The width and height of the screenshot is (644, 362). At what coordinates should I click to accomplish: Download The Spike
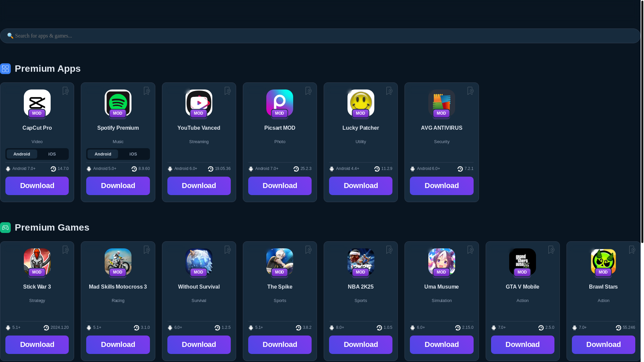(x=280, y=345)
